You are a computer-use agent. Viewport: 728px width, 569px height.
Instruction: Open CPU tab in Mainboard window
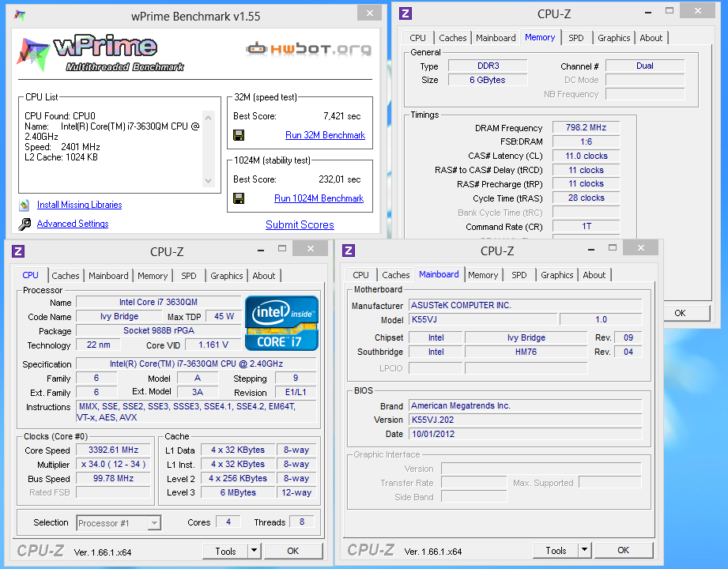point(360,275)
